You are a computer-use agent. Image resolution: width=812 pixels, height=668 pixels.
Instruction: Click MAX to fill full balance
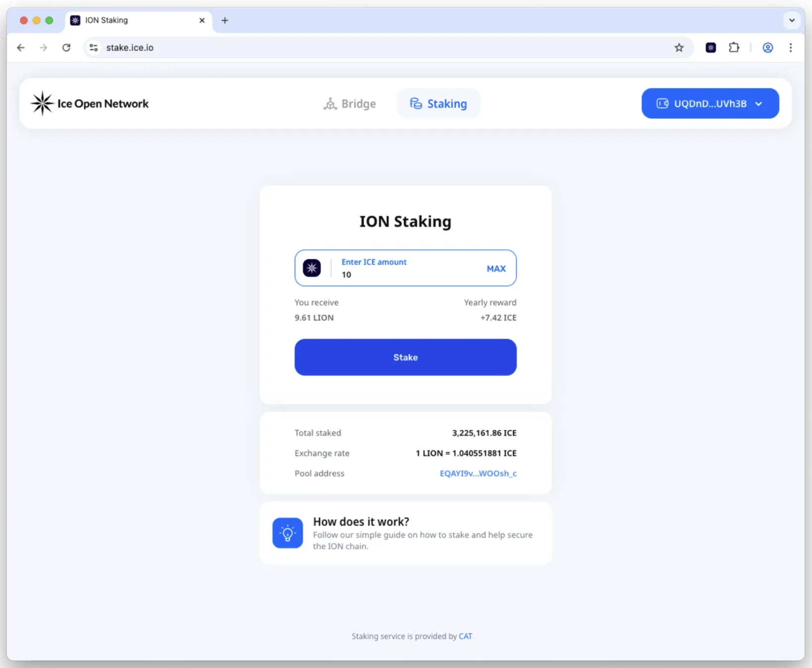pyautogui.click(x=496, y=269)
